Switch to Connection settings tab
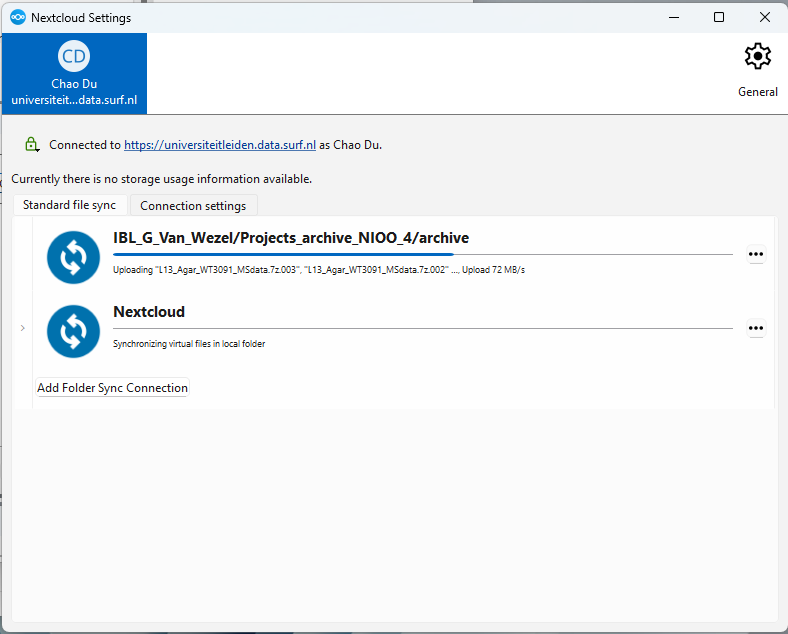Screen dimensions: 788x634 [x=193, y=205]
